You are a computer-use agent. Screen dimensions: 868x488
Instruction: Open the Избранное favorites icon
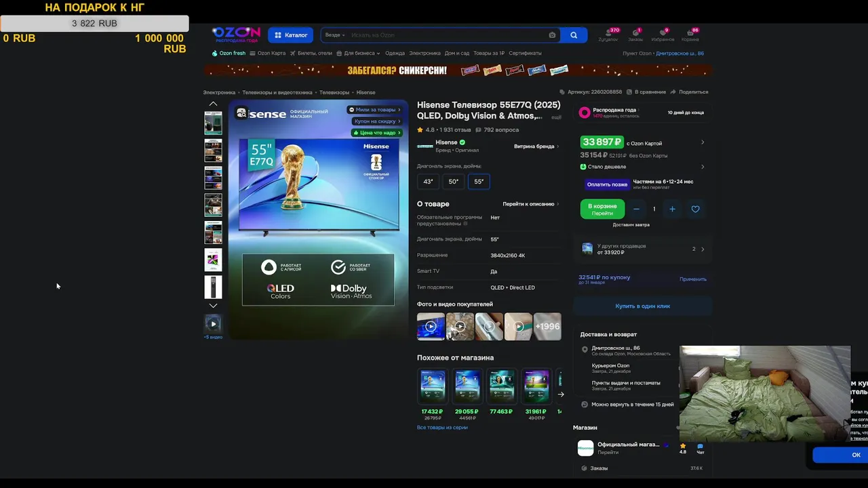pos(663,35)
